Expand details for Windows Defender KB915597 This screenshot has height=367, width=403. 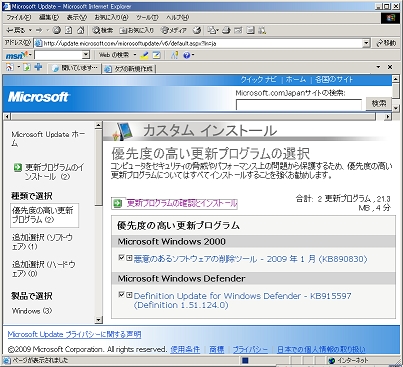tap(129, 295)
